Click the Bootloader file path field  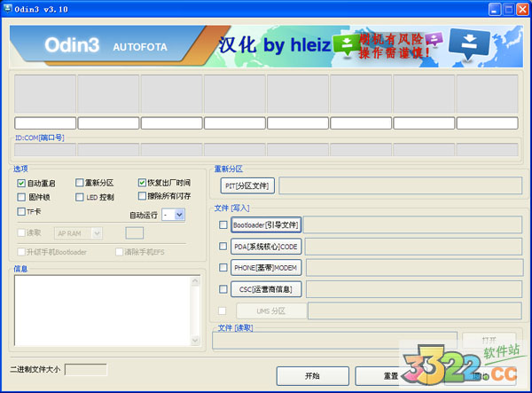(412, 224)
